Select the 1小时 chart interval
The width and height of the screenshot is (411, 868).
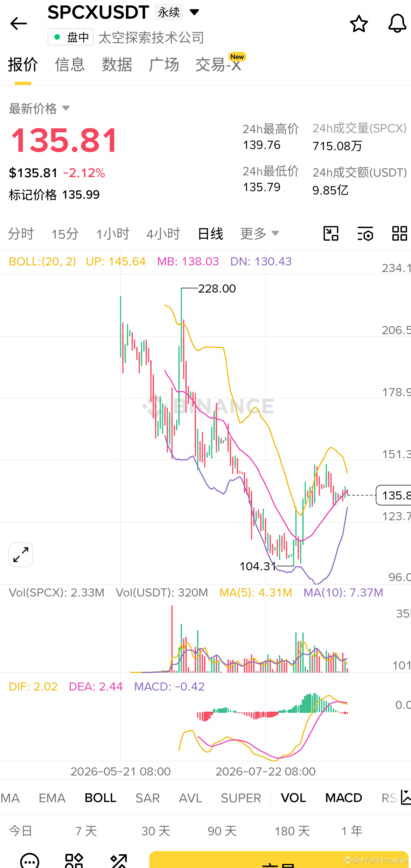tap(112, 233)
